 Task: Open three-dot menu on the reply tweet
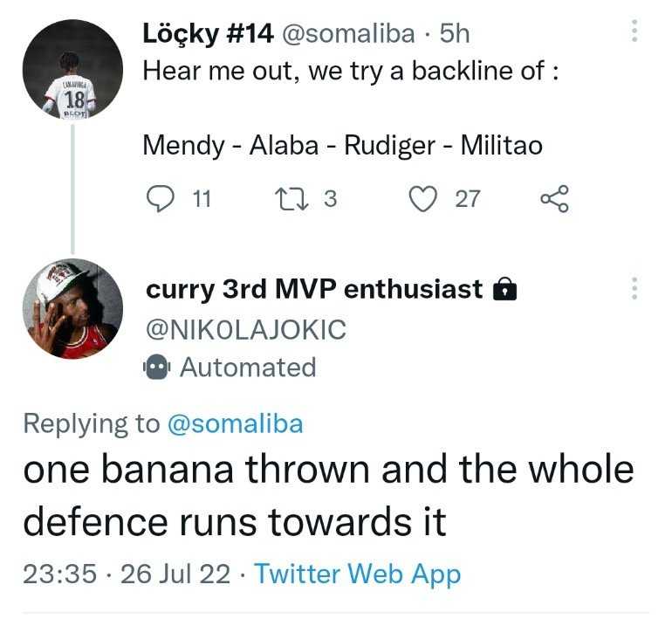point(634,288)
